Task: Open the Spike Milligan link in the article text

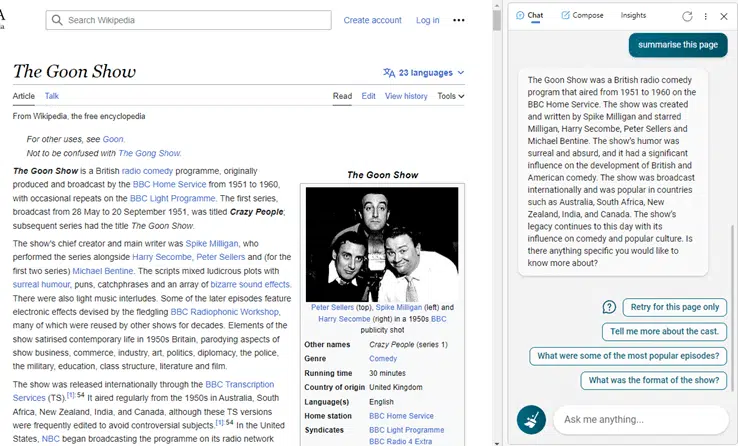Action: 212,244
